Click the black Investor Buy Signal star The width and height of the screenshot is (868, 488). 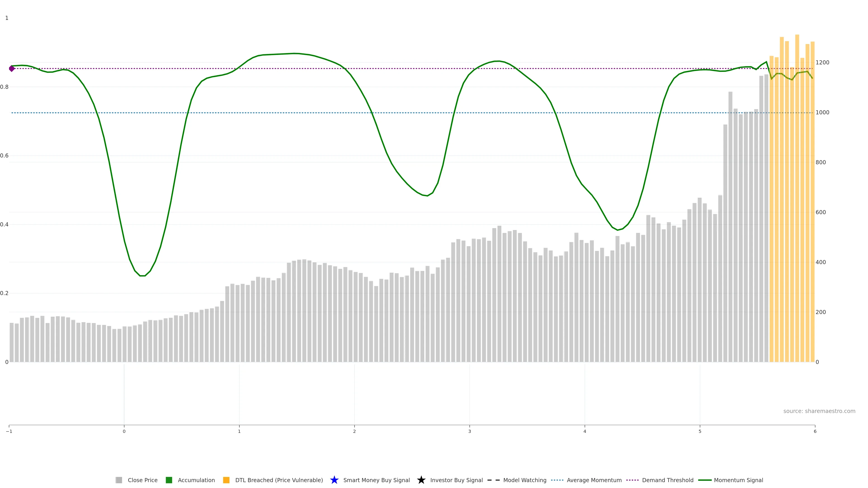[x=421, y=480]
